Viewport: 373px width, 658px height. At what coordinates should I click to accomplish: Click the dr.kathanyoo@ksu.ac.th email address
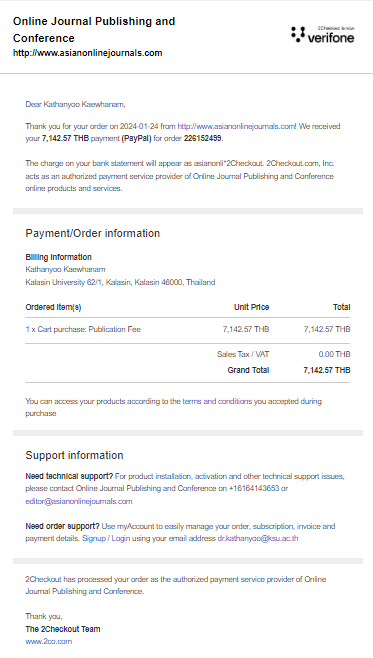point(258,538)
